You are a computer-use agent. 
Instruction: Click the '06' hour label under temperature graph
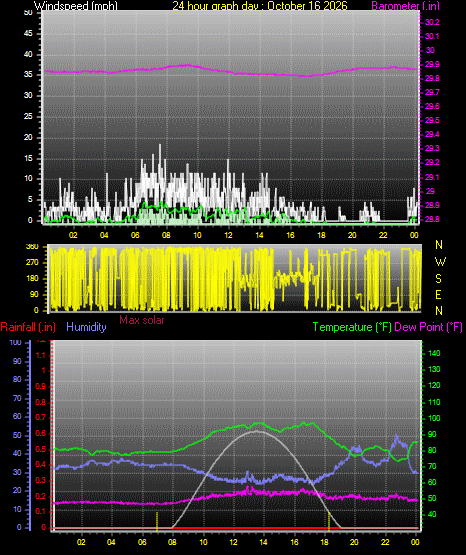[x=142, y=542]
